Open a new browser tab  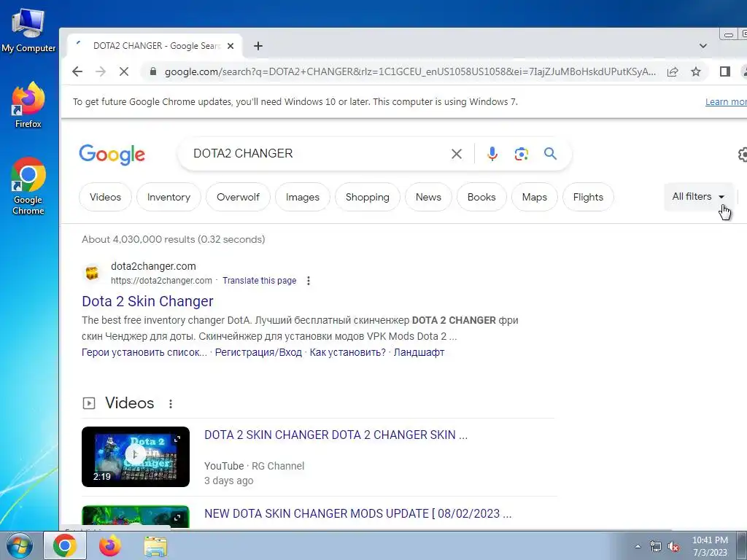tap(258, 46)
